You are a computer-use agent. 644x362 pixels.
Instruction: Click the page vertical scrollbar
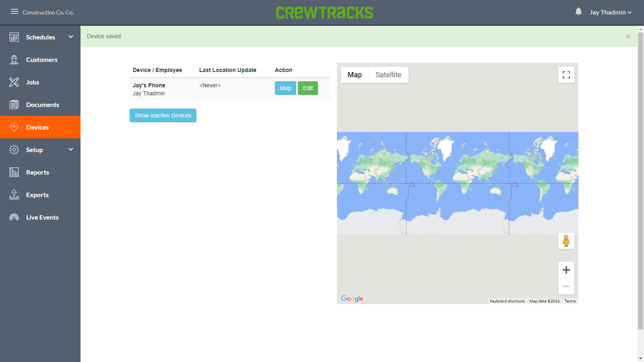pos(641,181)
